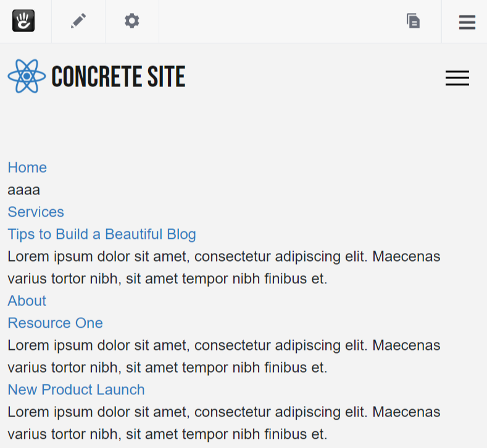
Task: Open page settings via the gear icon
Action: 132,21
